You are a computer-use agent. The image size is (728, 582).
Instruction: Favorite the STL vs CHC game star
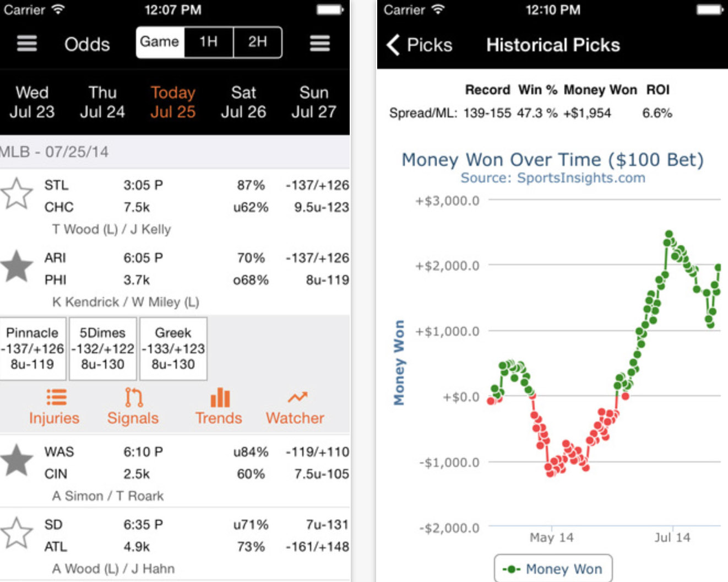pos(17,194)
